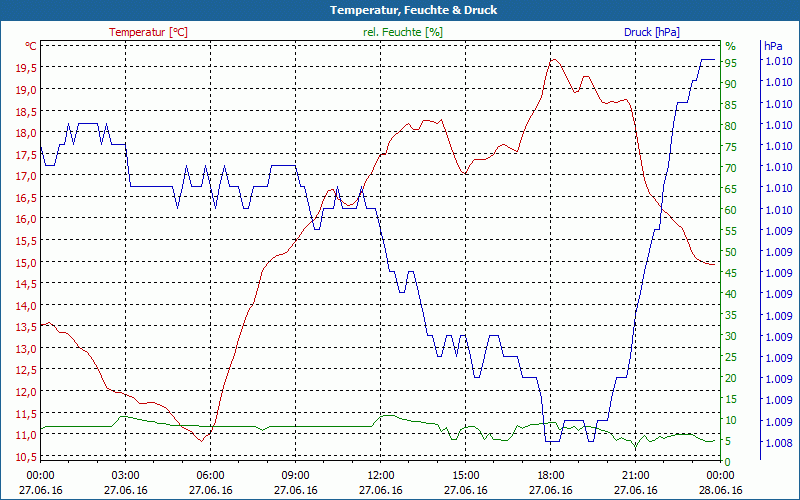The width and height of the screenshot is (800, 500).
Task: Click the blue pressure curve's highest point at right
Action: (x=707, y=60)
